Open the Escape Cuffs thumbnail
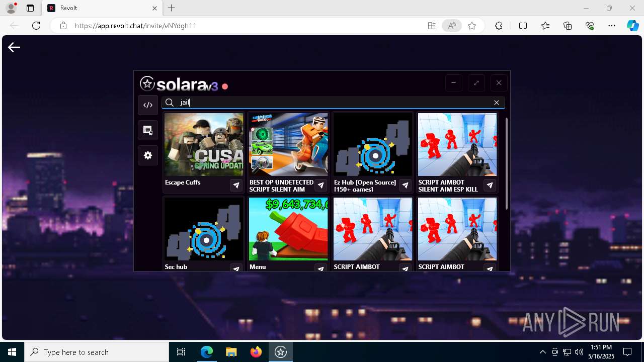The height and width of the screenshot is (362, 644). (204, 144)
